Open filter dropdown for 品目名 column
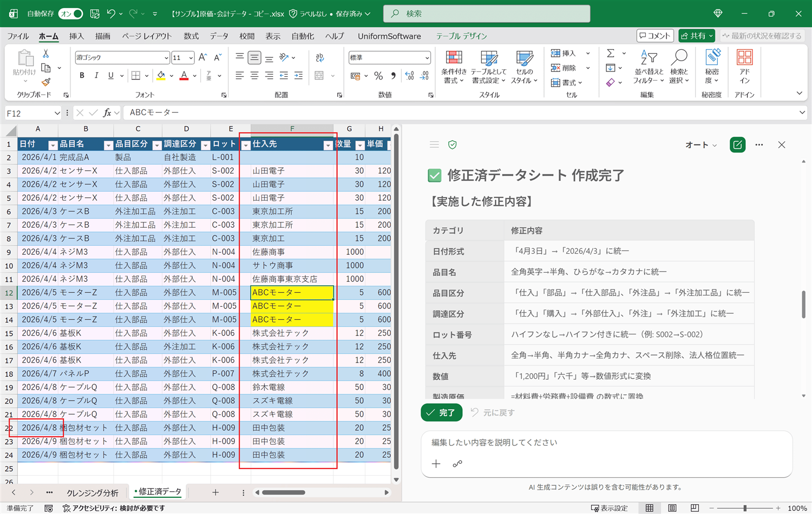The image size is (812, 514). (108, 145)
